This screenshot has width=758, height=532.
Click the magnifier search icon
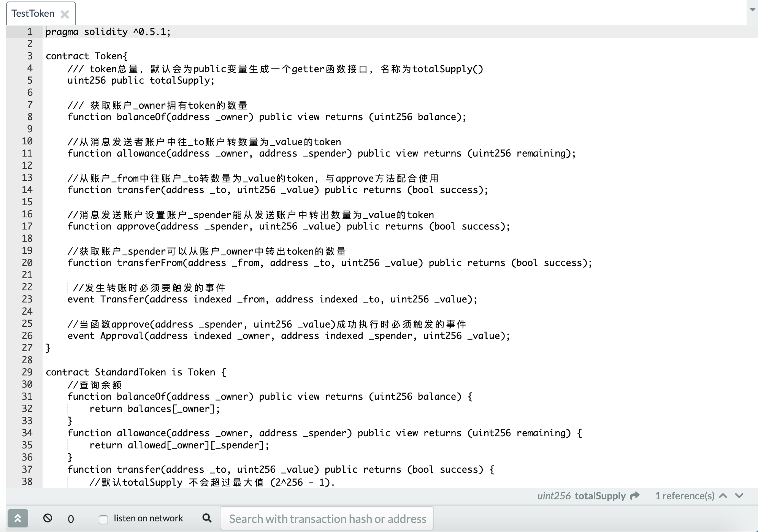point(207,518)
